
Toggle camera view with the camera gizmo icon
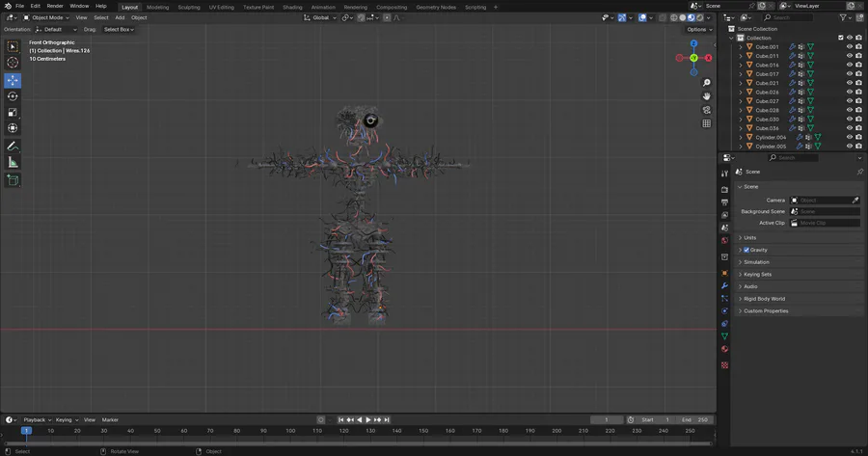click(707, 110)
